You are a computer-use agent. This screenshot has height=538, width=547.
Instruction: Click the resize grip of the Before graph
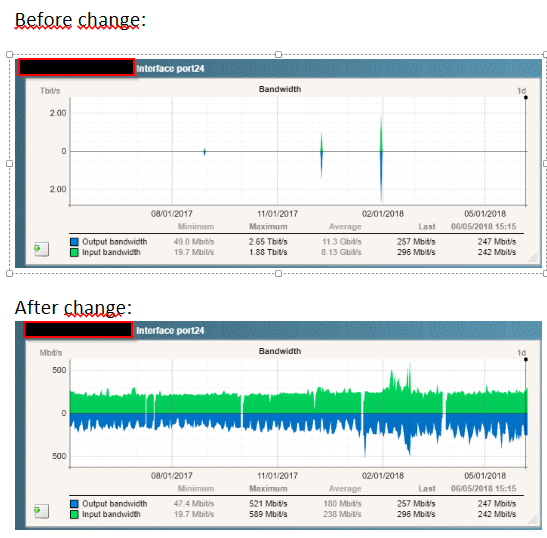click(x=532, y=258)
